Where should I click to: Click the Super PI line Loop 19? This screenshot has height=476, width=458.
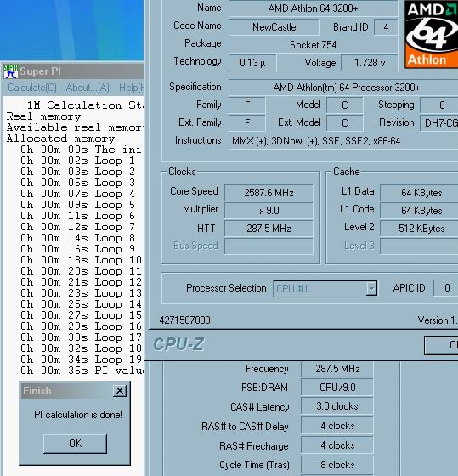tap(82, 360)
